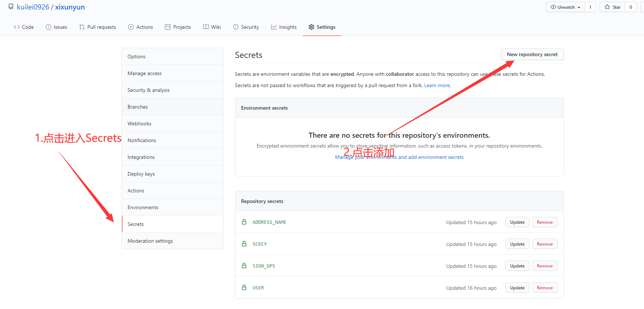644x309 pixels.
Task: Remove the SCKEY secret
Action: [545, 244]
